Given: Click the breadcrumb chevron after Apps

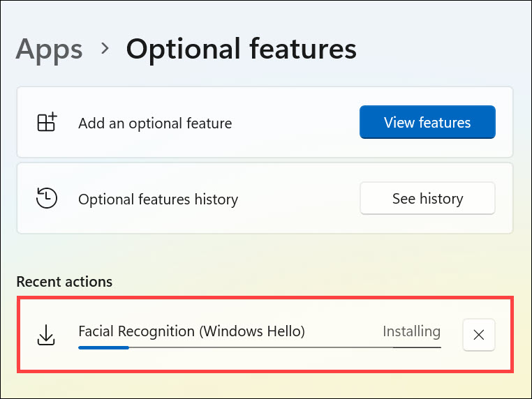Looking at the screenshot, I should [105, 49].
